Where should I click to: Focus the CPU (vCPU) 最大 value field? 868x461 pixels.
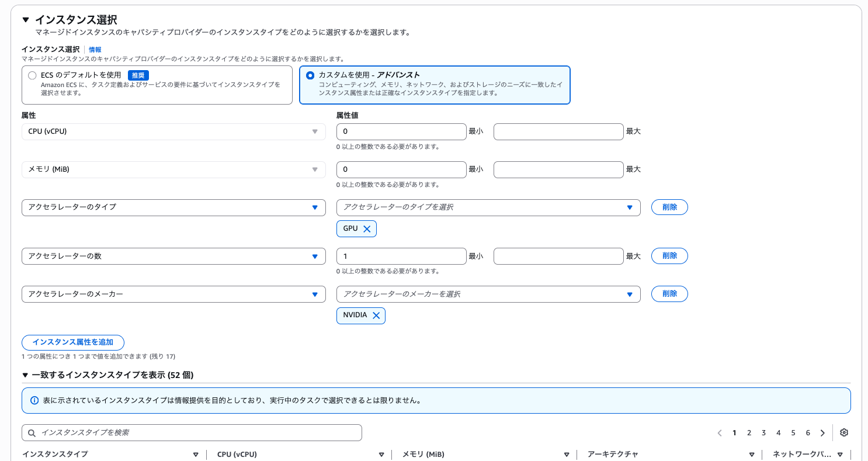coord(559,131)
